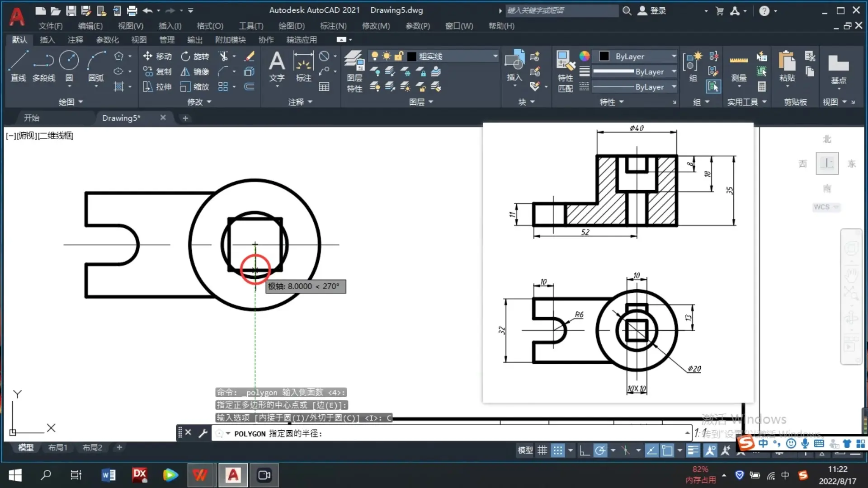This screenshot has width=868, height=488.
Task: Click the Undo arrow icon
Action: coord(147,10)
